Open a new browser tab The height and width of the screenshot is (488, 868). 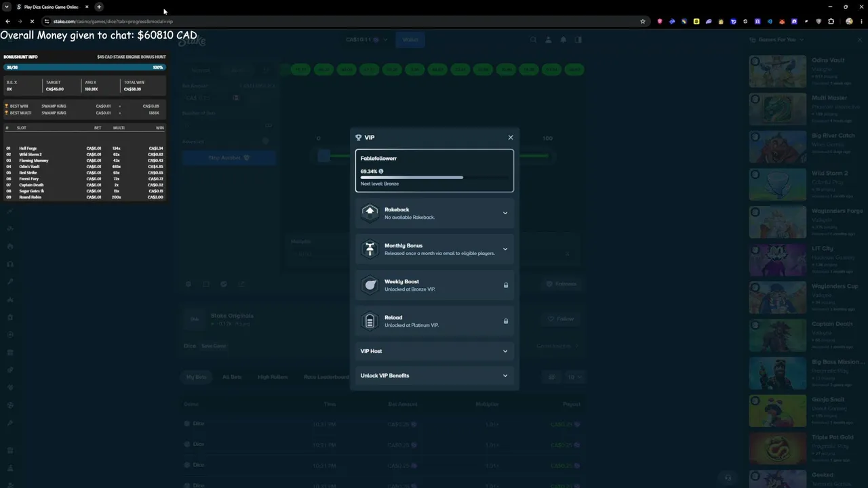tap(99, 7)
